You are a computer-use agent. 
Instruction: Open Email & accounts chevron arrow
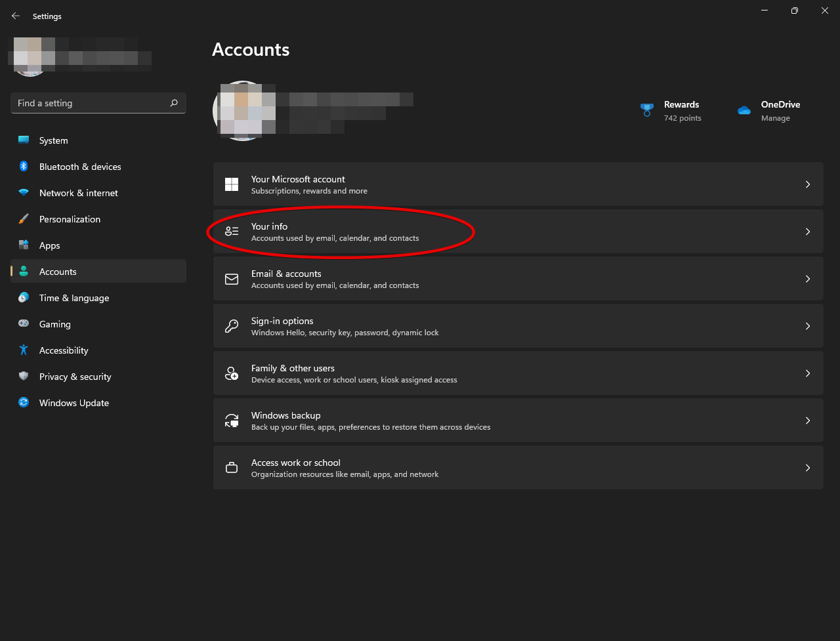click(808, 279)
